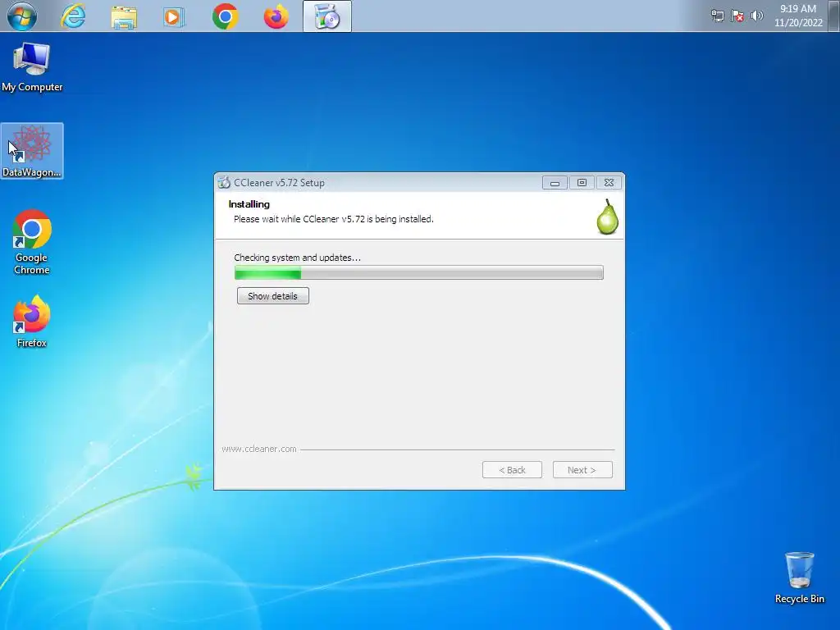This screenshot has width=840, height=630.
Task: Maximize the CCleaner Setup window
Action: pos(582,183)
